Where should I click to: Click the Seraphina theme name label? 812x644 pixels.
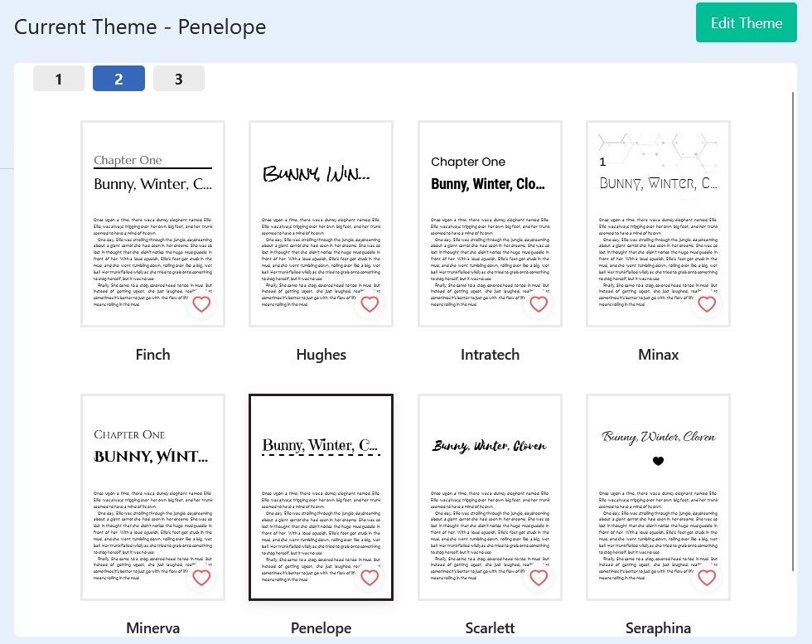(658, 628)
